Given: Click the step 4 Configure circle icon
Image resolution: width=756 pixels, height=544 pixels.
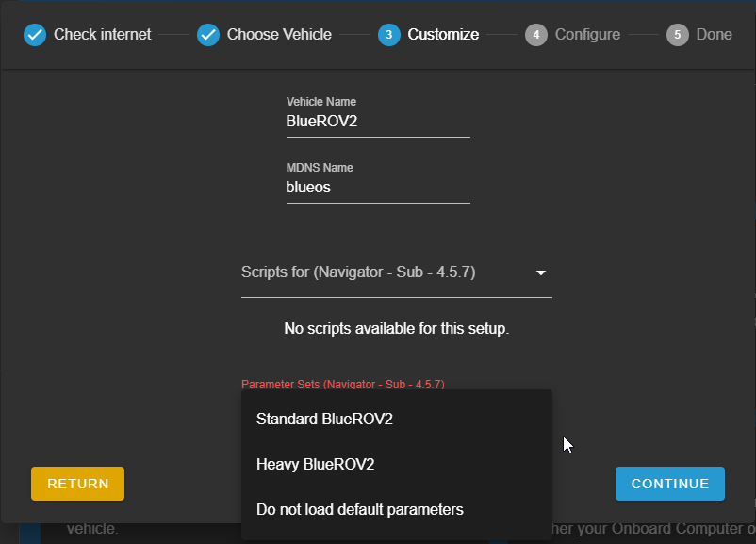Looking at the screenshot, I should 536,35.
